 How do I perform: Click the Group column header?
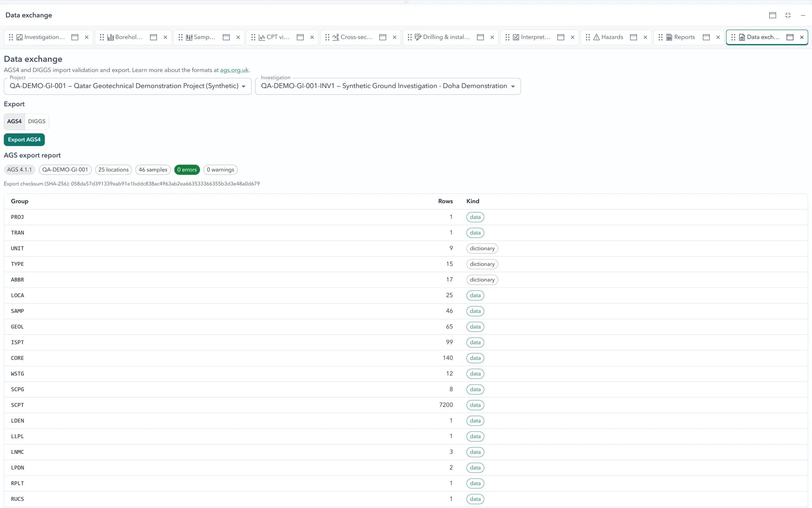19,202
